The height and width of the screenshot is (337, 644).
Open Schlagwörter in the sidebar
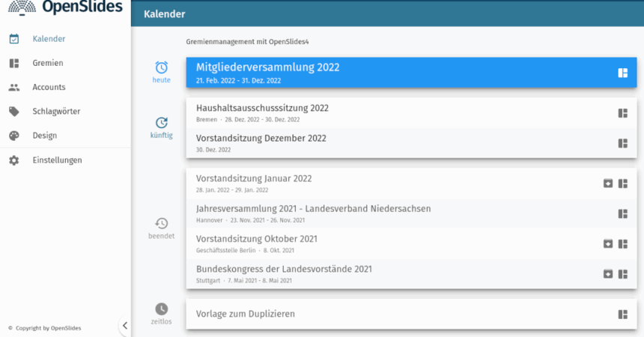pos(65,112)
